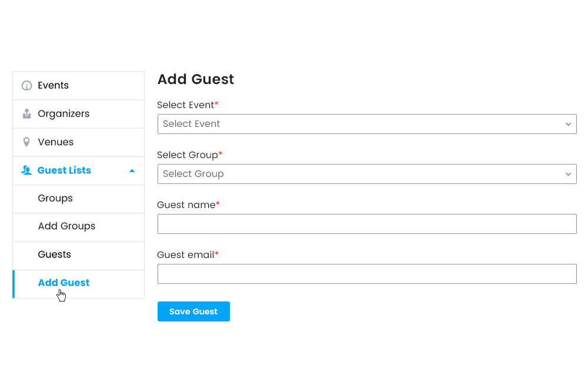Collapse Guest Lists using the caret arrow
The image size is (588, 392).
(x=132, y=171)
